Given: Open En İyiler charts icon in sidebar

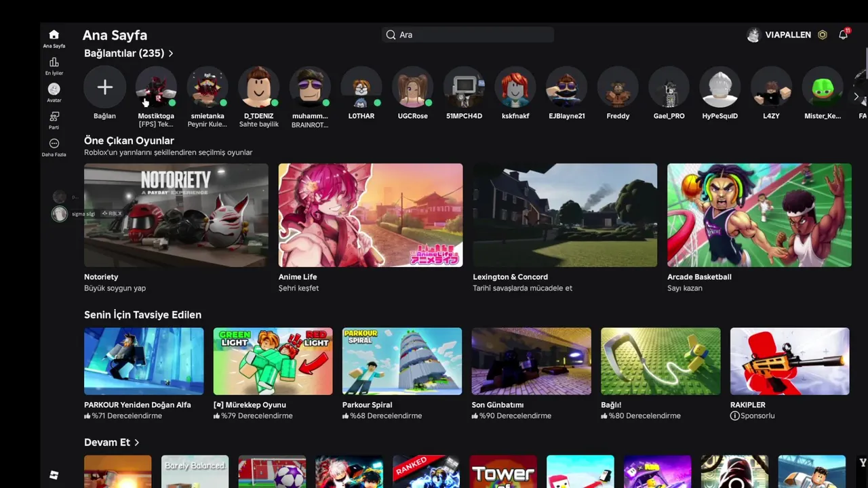Looking at the screenshot, I should click(54, 62).
